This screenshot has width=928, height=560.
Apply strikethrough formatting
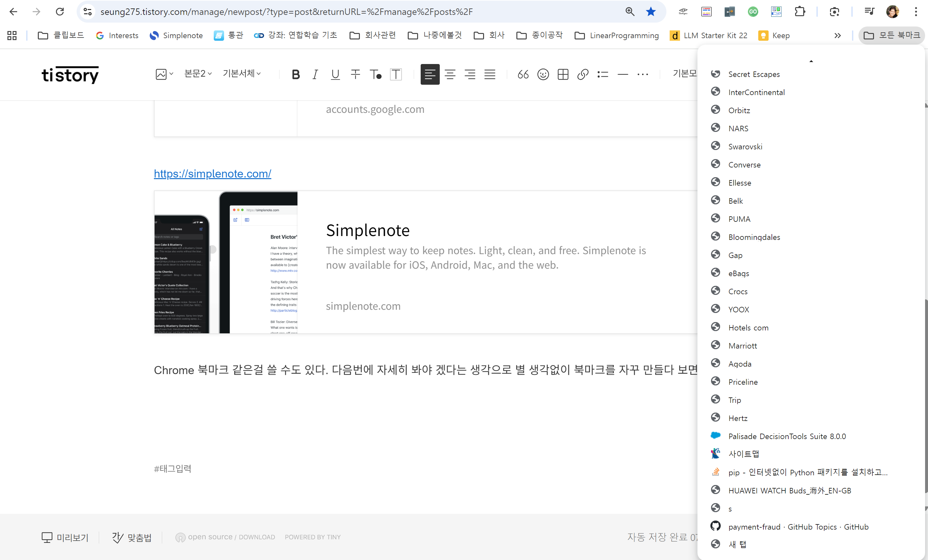pyautogui.click(x=355, y=74)
